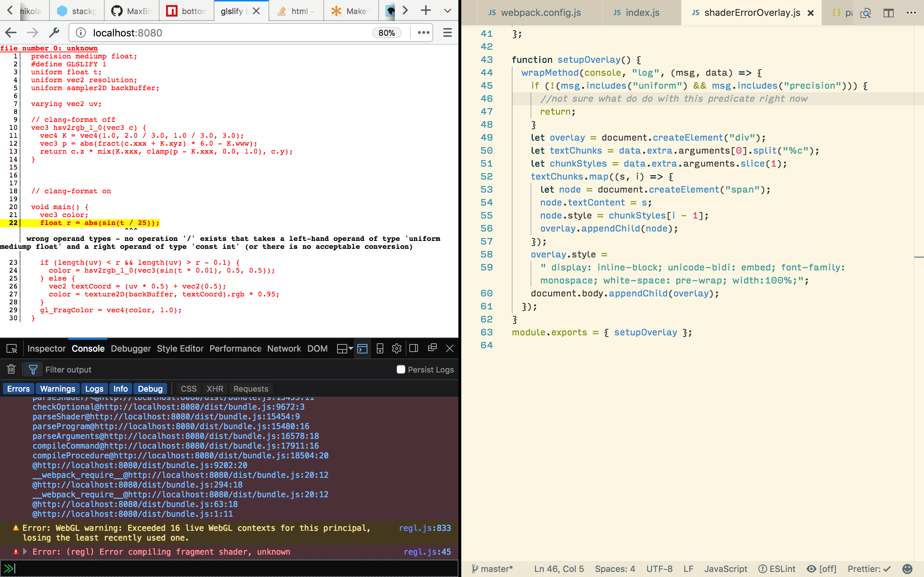Viewport: 924px width, 577px height.
Task: Open devtools settings gear
Action: click(396, 348)
